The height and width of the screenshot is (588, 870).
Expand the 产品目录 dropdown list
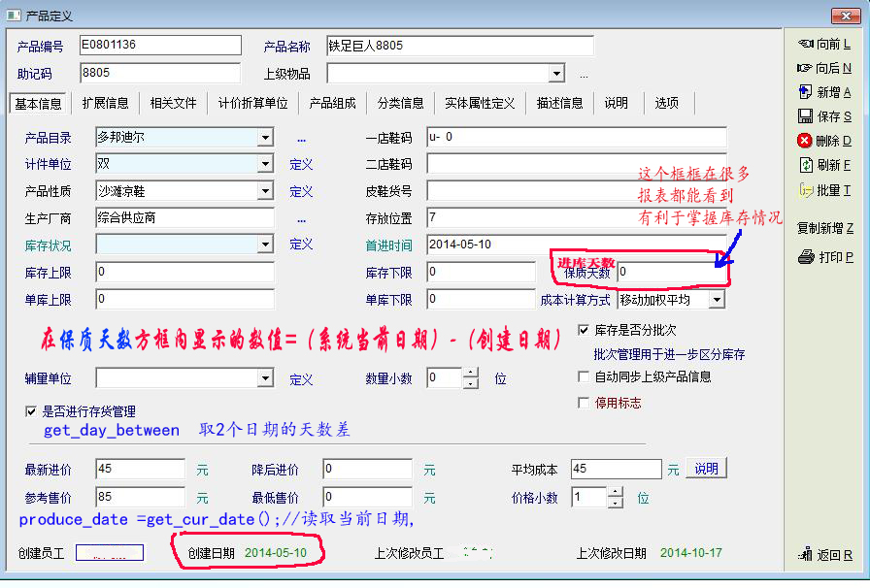point(265,138)
